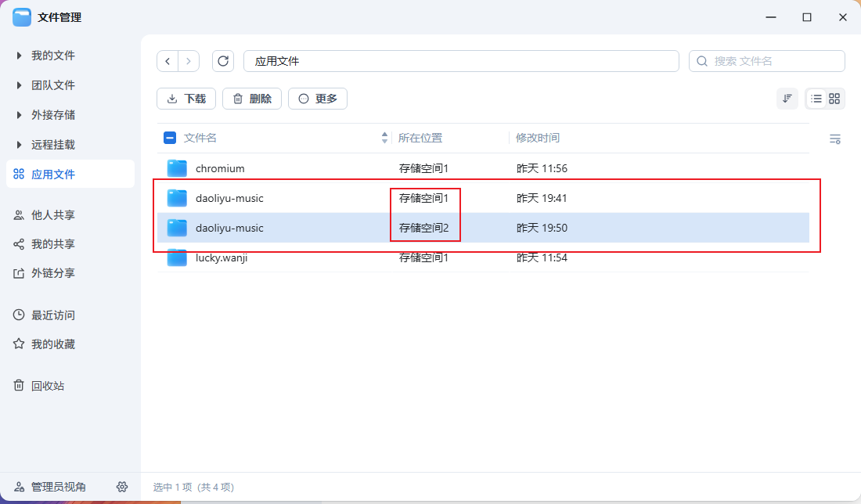Click 存储空间1 location in chromium row
Image resolution: width=861 pixels, height=504 pixels.
point(423,168)
